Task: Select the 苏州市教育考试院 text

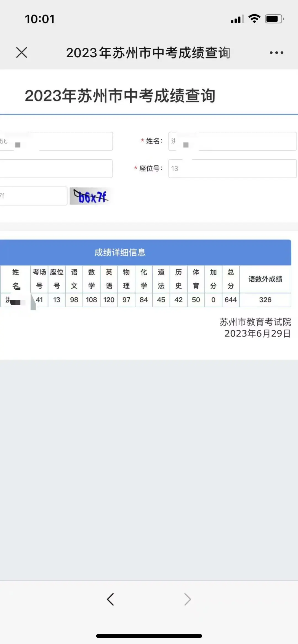Action: [255, 322]
